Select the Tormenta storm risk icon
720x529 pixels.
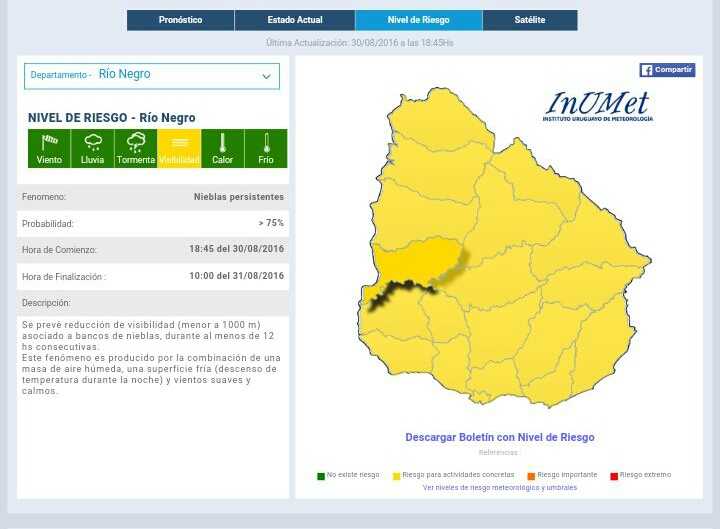135,148
